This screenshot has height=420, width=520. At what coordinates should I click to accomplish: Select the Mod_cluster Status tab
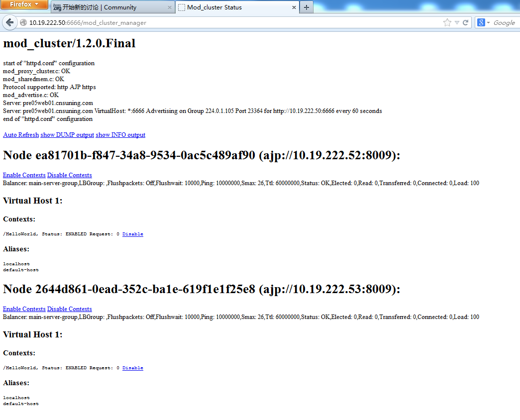[x=237, y=7]
